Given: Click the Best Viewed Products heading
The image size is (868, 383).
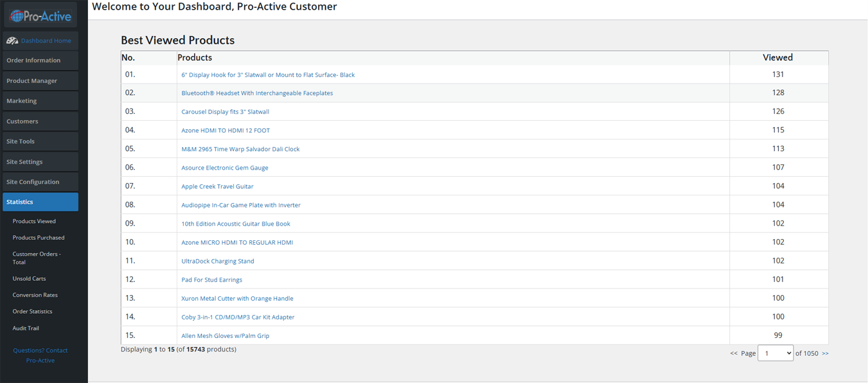Looking at the screenshot, I should (x=178, y=40).
